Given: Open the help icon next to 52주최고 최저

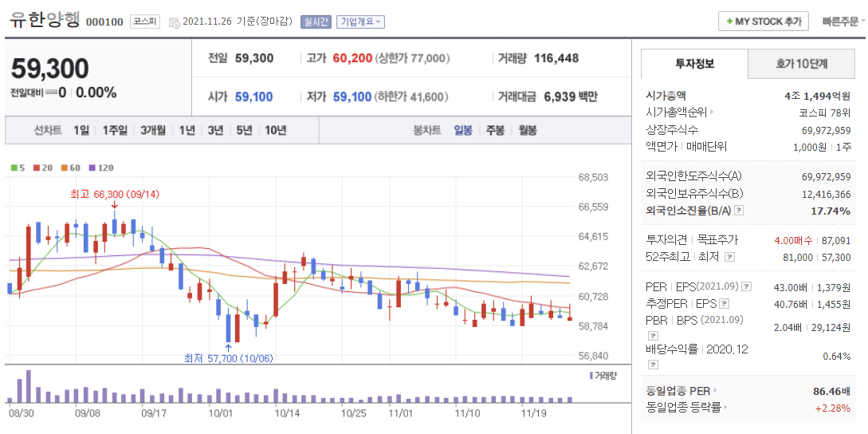Looking at the screenshot, I should point(729,257).
